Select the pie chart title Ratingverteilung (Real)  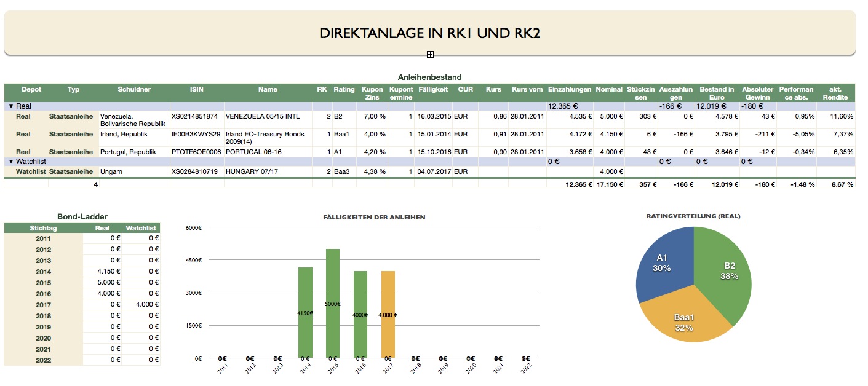(x=693, y=216)
